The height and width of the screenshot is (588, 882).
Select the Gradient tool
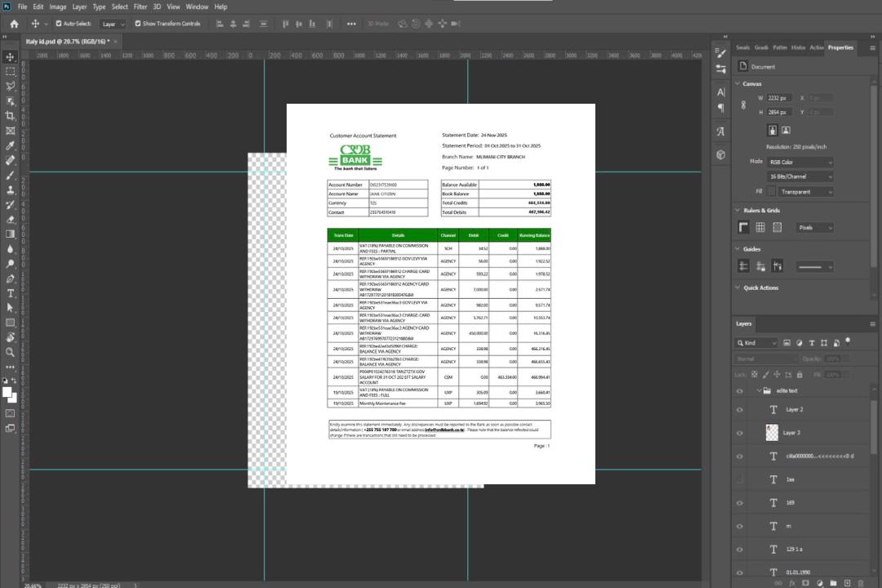click(10, 234)
